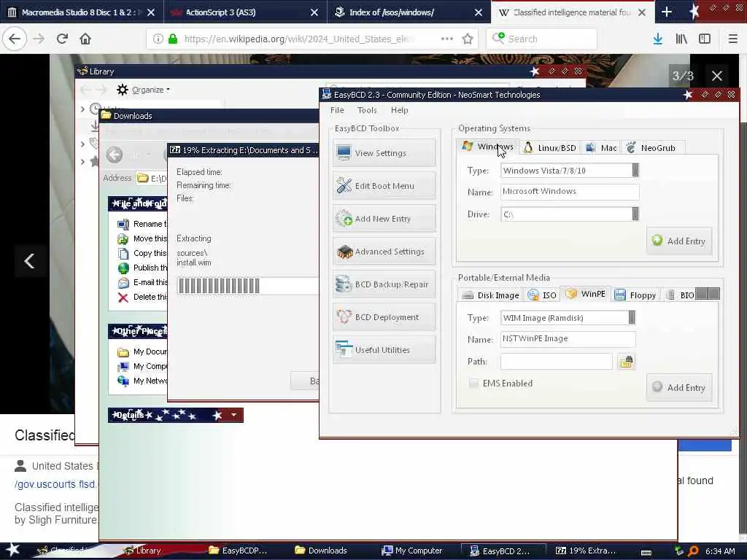Click E-mail this file icon
The image size is (747, 560).
point(123,283)
